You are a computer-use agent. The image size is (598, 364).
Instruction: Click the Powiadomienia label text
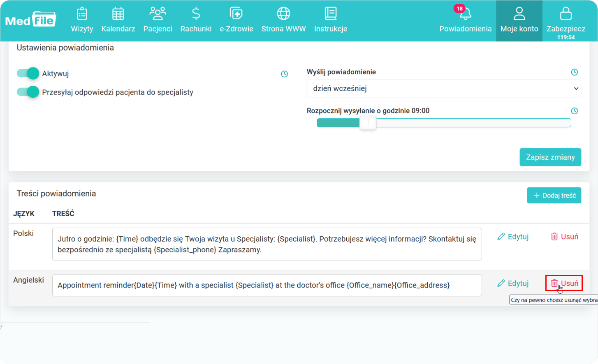pos(465,29)
